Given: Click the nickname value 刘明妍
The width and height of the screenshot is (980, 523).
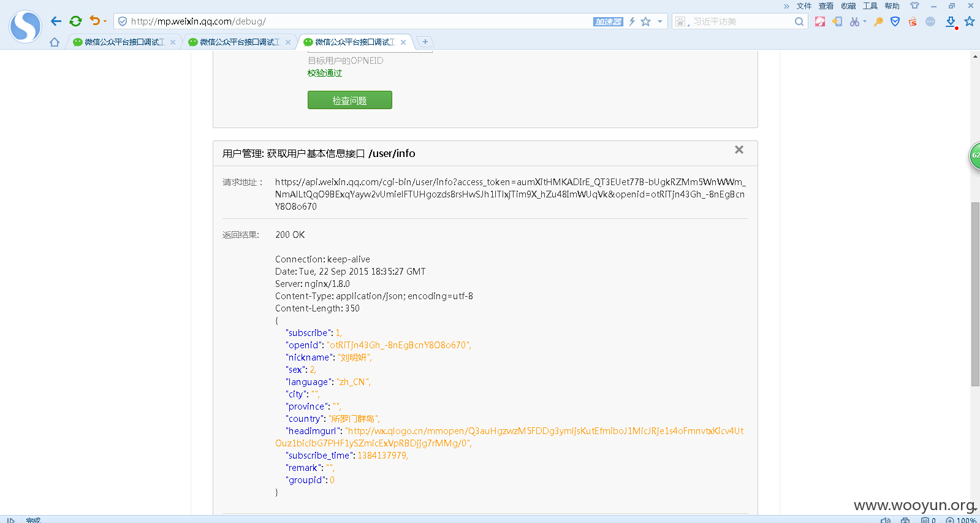Looking at the screenshot, I should [354, 357].
